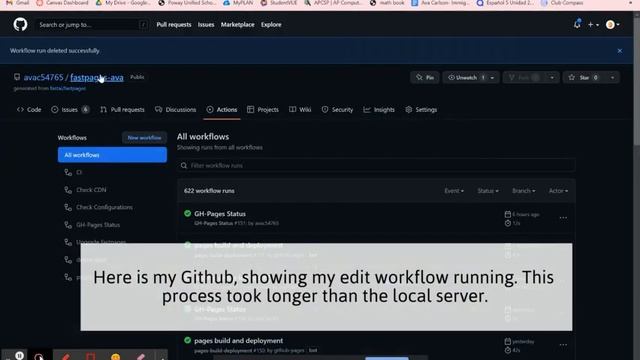Go to Pull requests in top navigation
The width and height of the screenshot is (640, 360).
tap(173, 24)
